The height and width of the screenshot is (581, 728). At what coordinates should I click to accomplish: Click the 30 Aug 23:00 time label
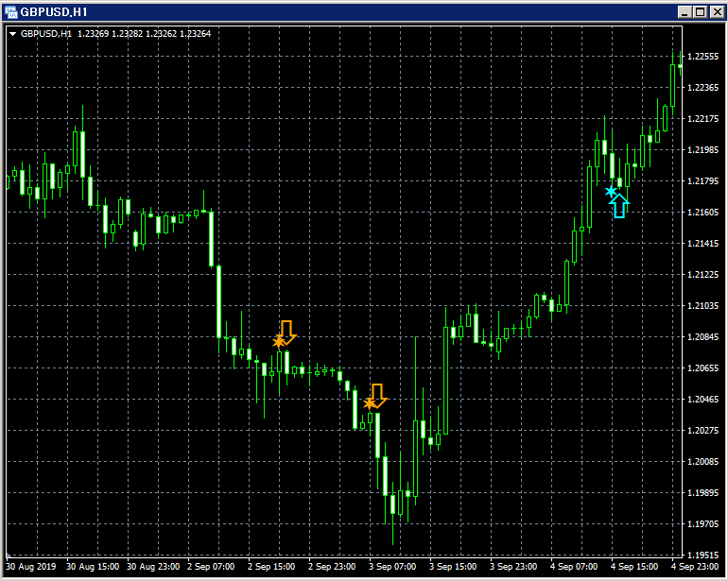(153, 567)
